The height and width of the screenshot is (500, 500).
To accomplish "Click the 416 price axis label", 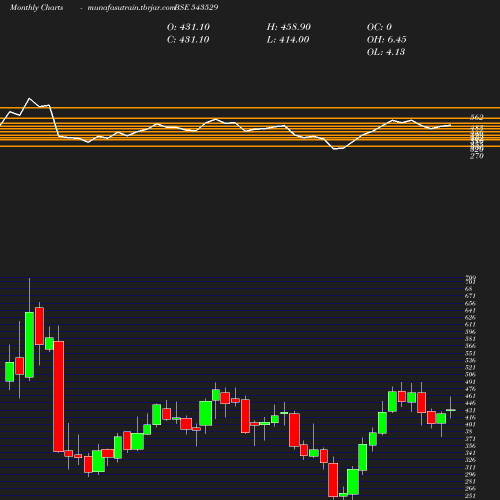I will [470, 418].
